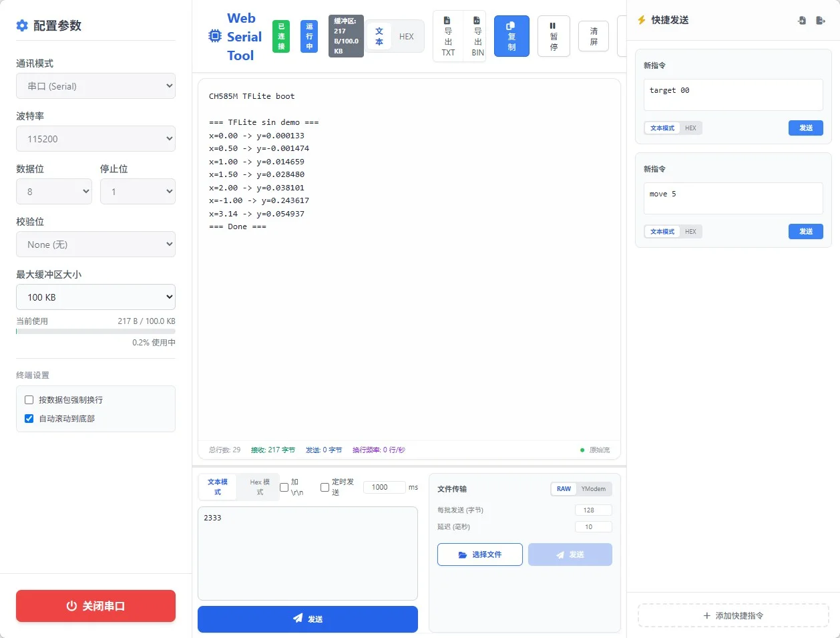Check the 加 \r\n checkbox
Screen dimensions: 840x638
(284, 487)
